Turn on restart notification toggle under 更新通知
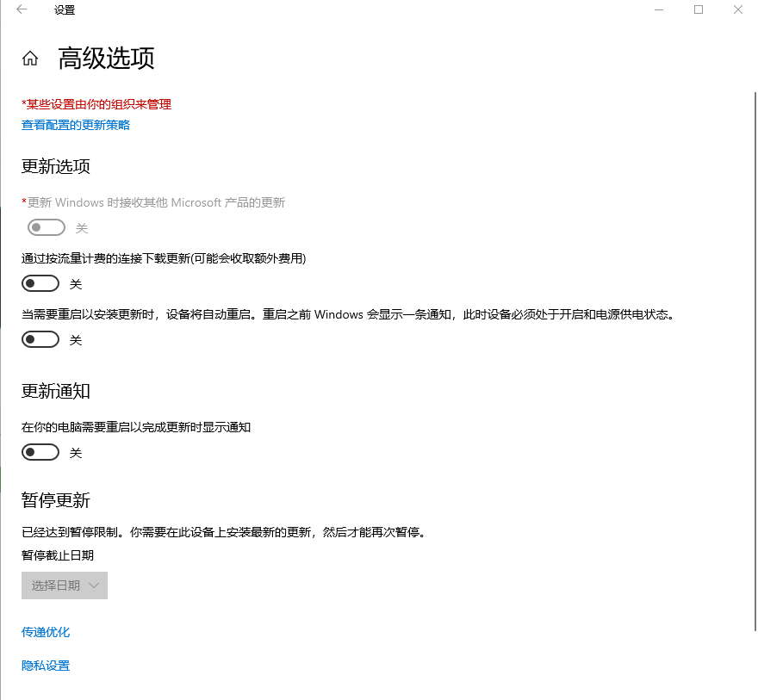Viewport: 758px width, 700px height. (41, 453)
